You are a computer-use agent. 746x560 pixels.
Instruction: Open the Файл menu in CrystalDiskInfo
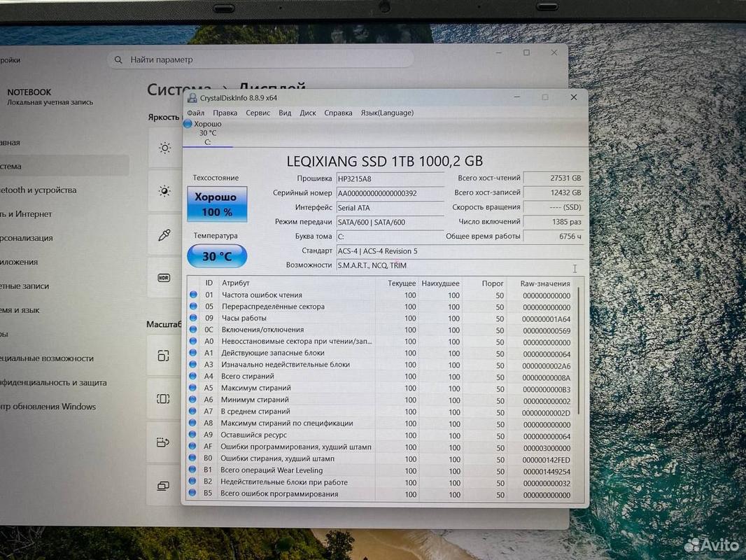tap(195, 113)
